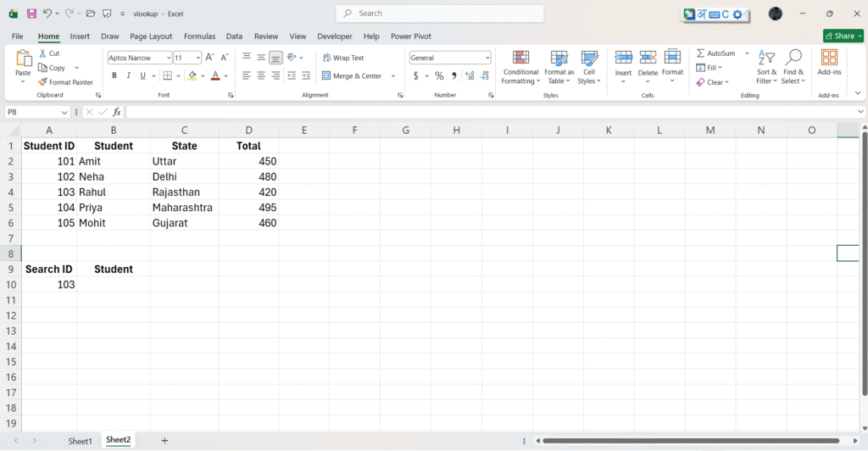This screenshot has width=868, height=451.
Task: Click the Save icon in title bar
Action: coord(31,14)
